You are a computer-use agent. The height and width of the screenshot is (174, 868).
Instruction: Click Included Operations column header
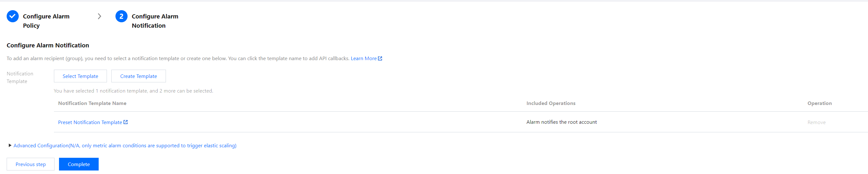tap(550, 103)
